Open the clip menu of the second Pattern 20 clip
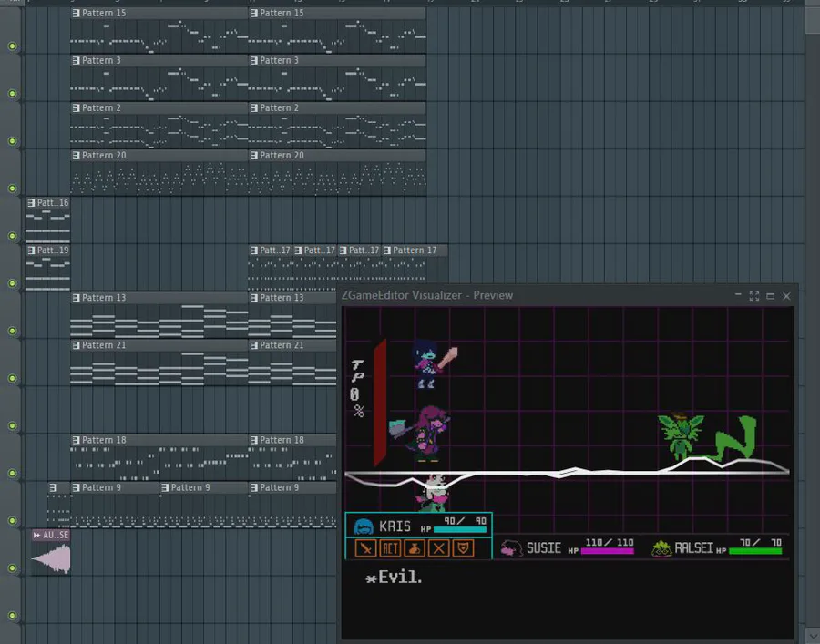Viewport: 820px width, 644px height. 254,155
